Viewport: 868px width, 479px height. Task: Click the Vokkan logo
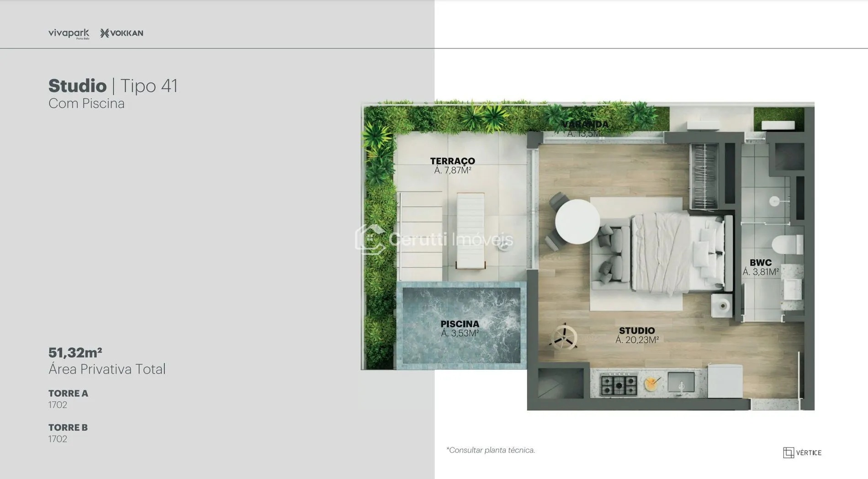(x=122, y=33)
